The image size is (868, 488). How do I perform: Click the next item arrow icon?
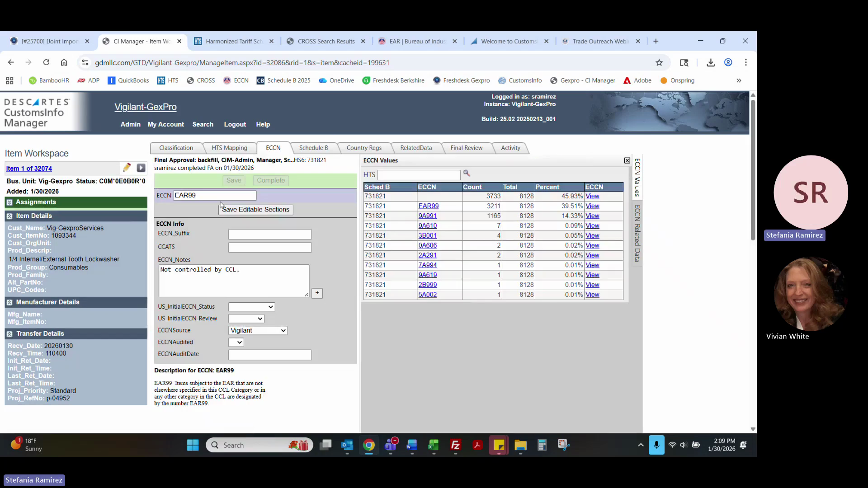click(141, 168)
